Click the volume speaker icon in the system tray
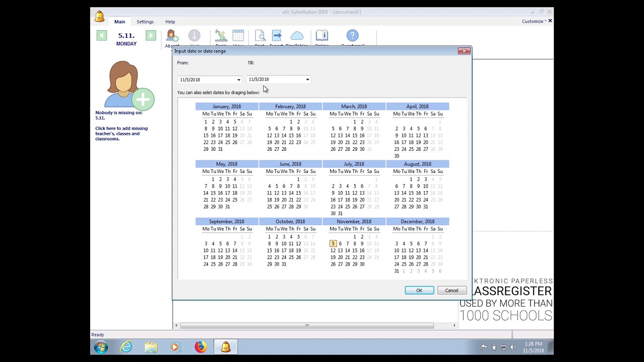The width and height of the screenshot is (644, 362). pos(513,347)
